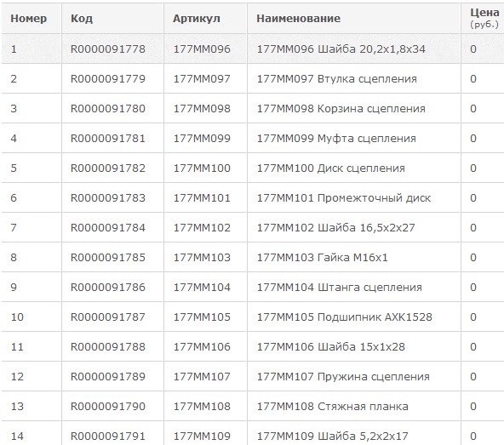Click the Номер column header

pos(29,19)
